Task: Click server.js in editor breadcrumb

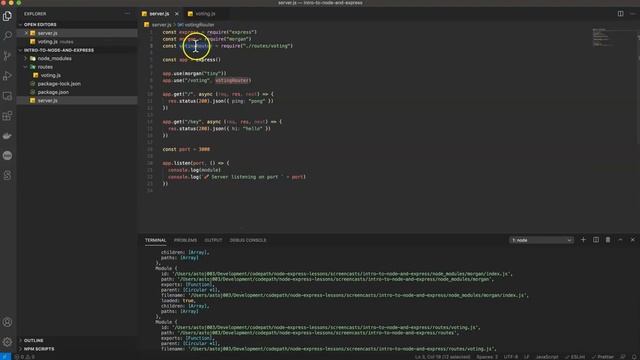Action: pos(161,25)
